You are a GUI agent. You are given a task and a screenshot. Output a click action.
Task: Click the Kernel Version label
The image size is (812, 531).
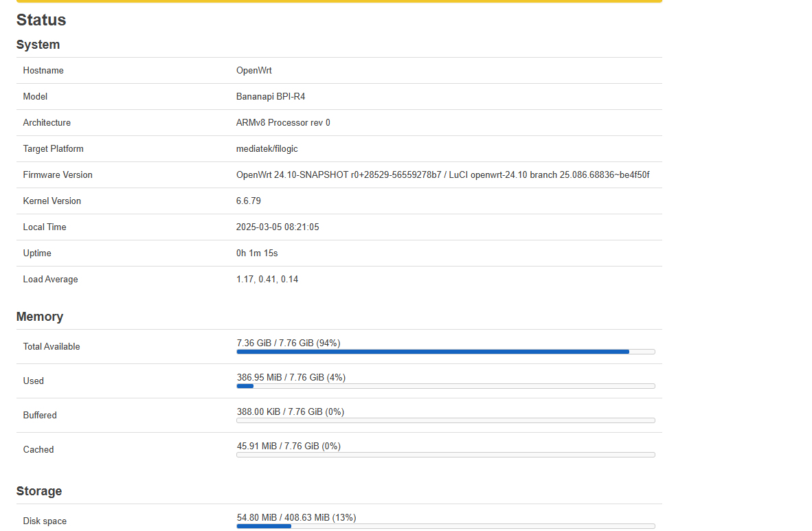point(52,201)
